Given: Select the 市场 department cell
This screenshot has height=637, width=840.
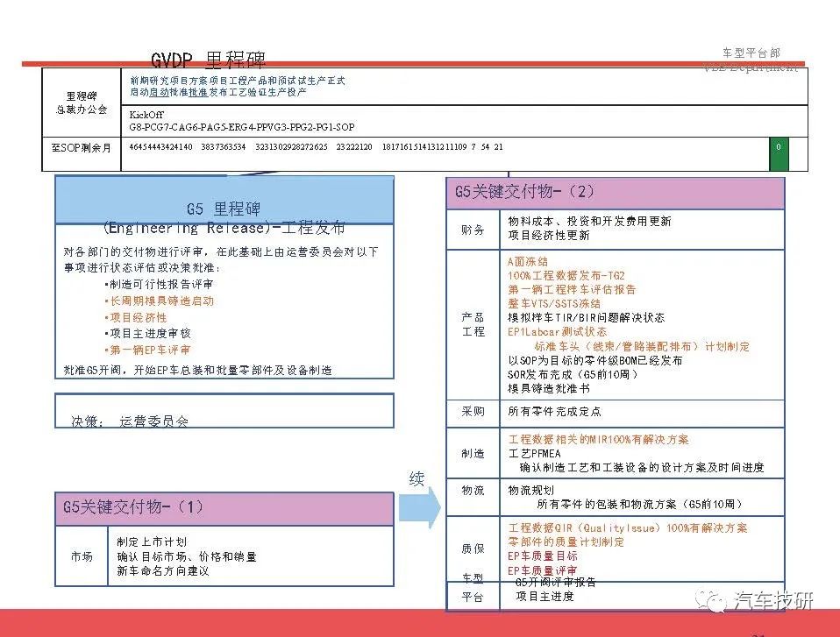Looking at the screenshot, I should (82, 556).
